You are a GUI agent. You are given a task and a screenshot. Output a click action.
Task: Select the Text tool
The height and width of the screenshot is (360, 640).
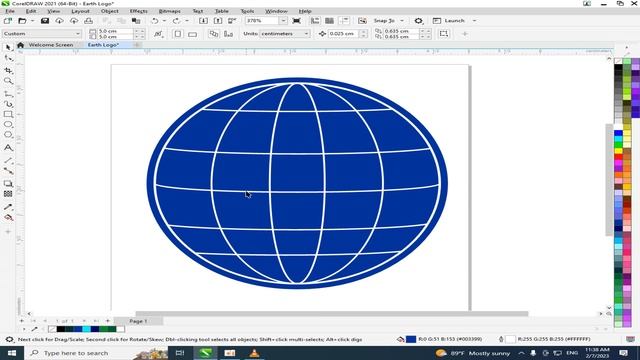pos(8,147)
